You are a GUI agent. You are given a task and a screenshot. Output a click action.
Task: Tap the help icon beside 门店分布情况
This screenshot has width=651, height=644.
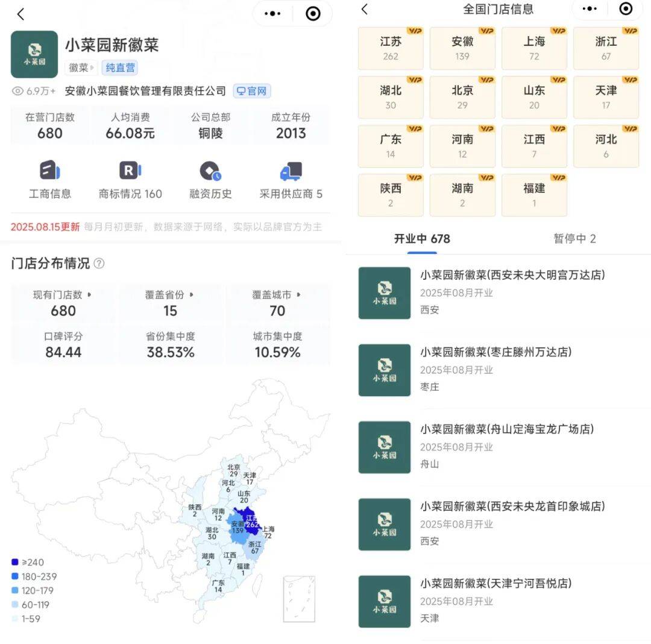99,264
